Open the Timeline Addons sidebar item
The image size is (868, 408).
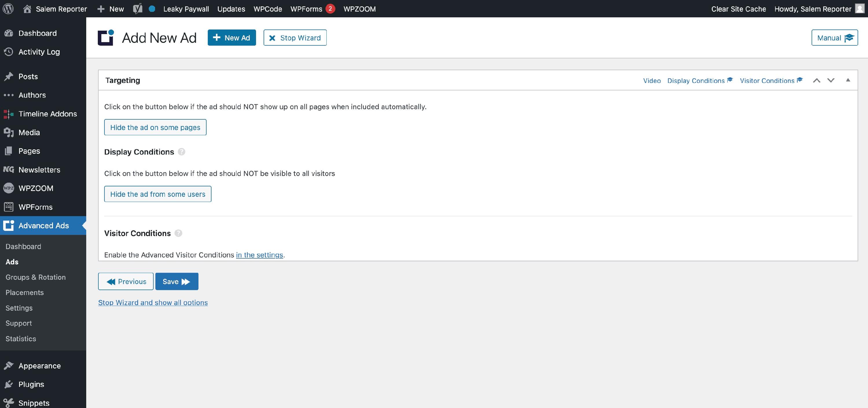coord(47,114)
